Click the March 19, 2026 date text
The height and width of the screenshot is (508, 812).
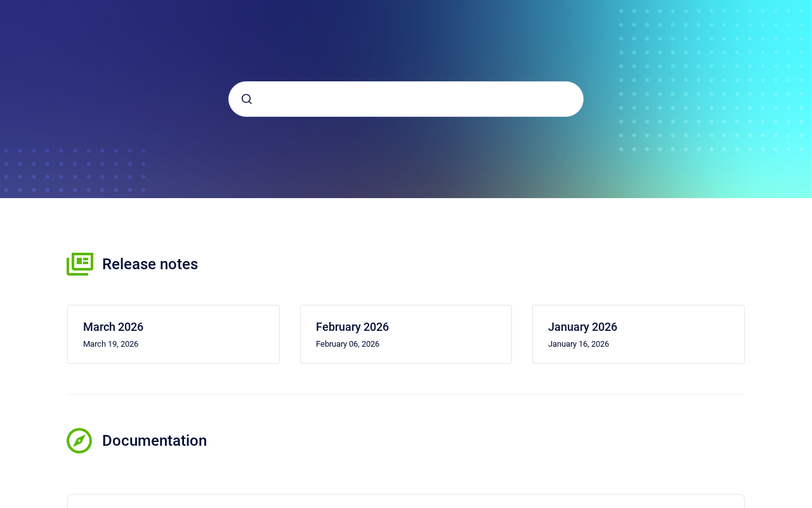(110, 344)
